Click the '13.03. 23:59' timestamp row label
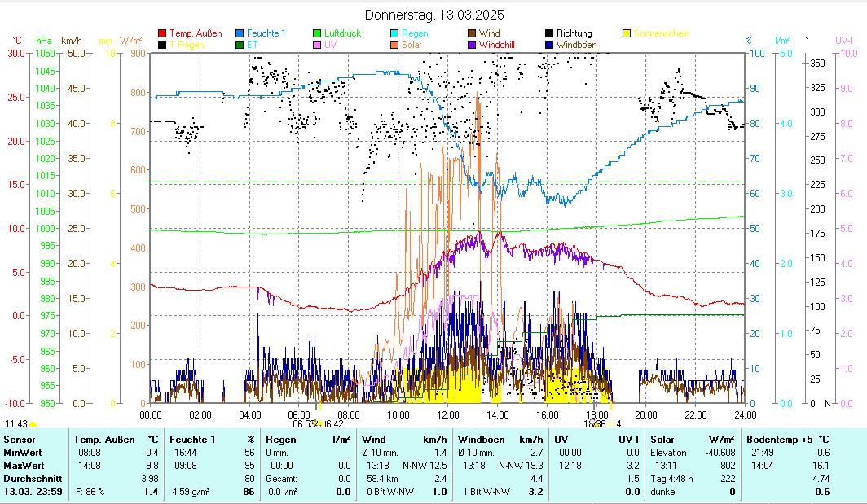Screen dimensions: 867x504 (x=33, y=492)
